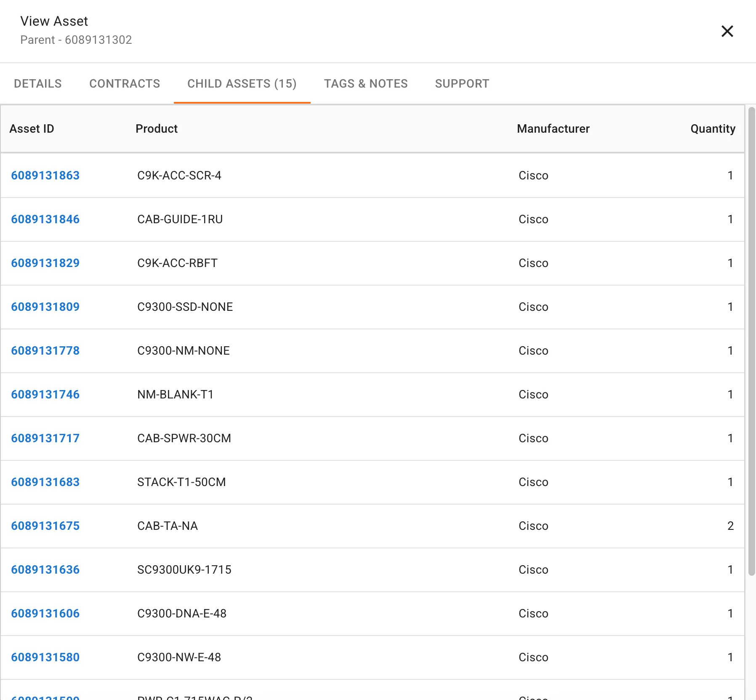Screen dimensions: 756x700
Task: Open asset link 6089131829
Action: [x=45, y=263]
